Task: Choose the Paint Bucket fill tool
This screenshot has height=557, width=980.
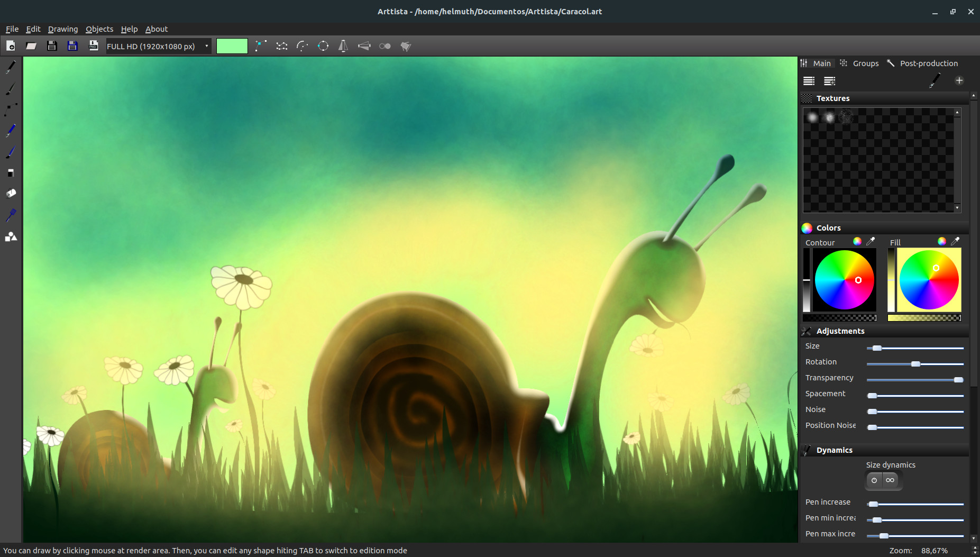Action: point(10,193)
